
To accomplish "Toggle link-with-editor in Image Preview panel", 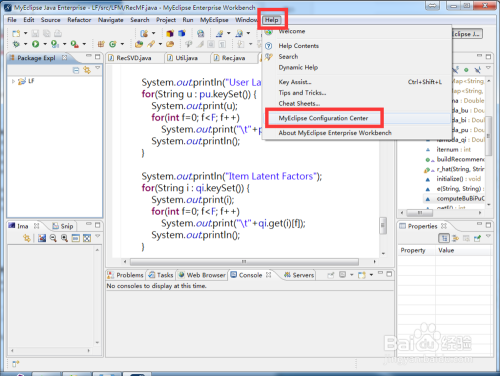I will click(27, 238).
